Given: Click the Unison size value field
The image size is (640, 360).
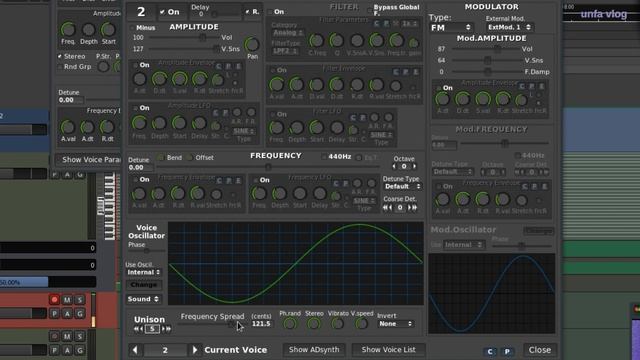Looking at the screenshot, I should pyautogui.click(x=152, y=329).
